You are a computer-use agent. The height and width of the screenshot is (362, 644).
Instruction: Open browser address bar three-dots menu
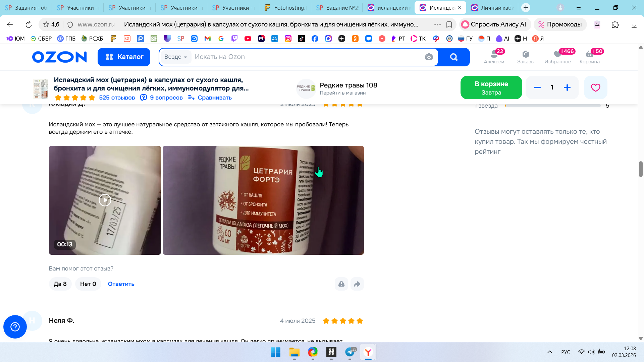(x=437, y=24)
